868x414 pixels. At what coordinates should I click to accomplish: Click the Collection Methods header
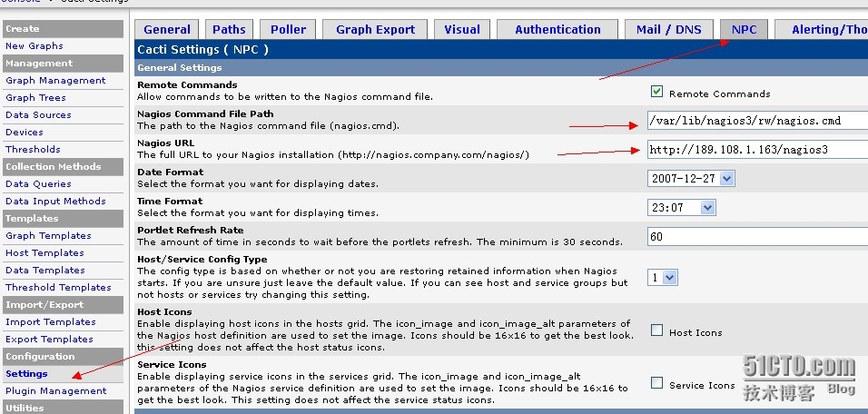(x=64, y=166)
